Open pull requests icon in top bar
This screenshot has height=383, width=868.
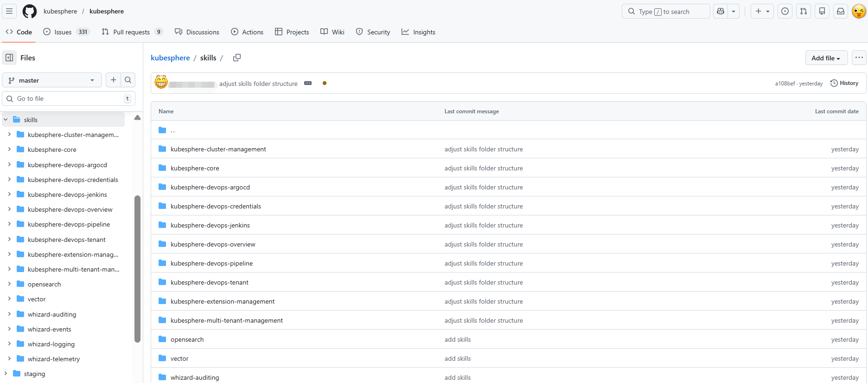click(804, 11)
